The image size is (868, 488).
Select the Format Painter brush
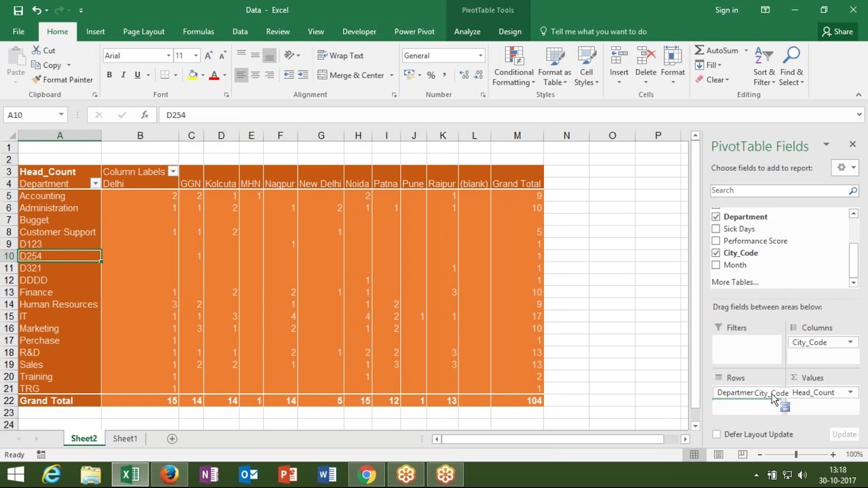[x=37, y=79]
